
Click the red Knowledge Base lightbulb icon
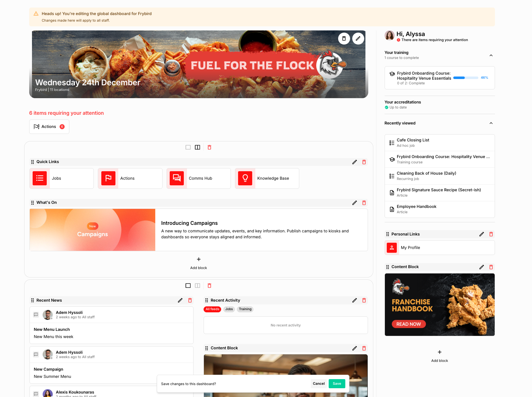click(245, 178)
